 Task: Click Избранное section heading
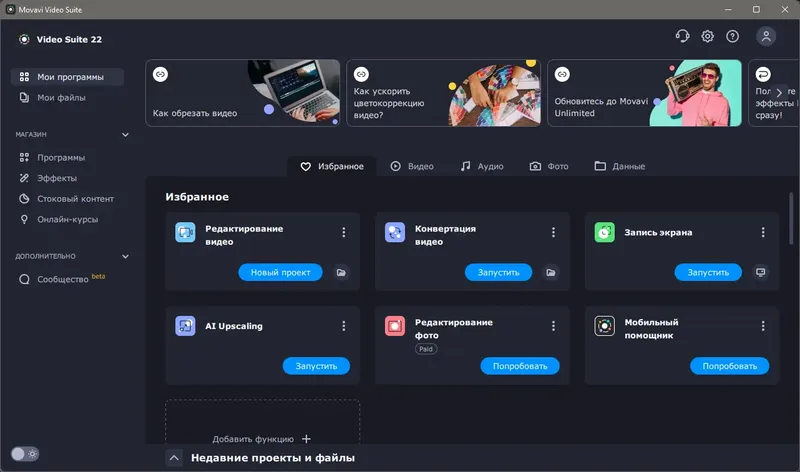pyautogui.click(x=197, y=197)
